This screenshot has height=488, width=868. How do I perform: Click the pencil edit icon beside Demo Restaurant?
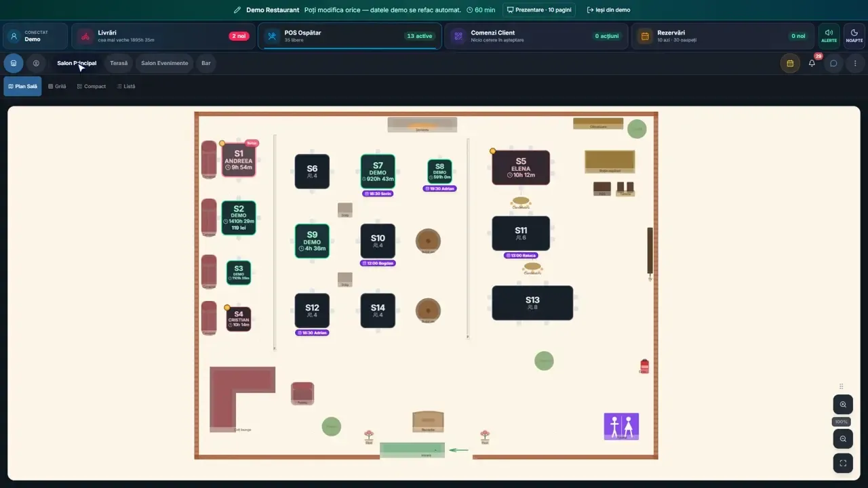[237, 10]
